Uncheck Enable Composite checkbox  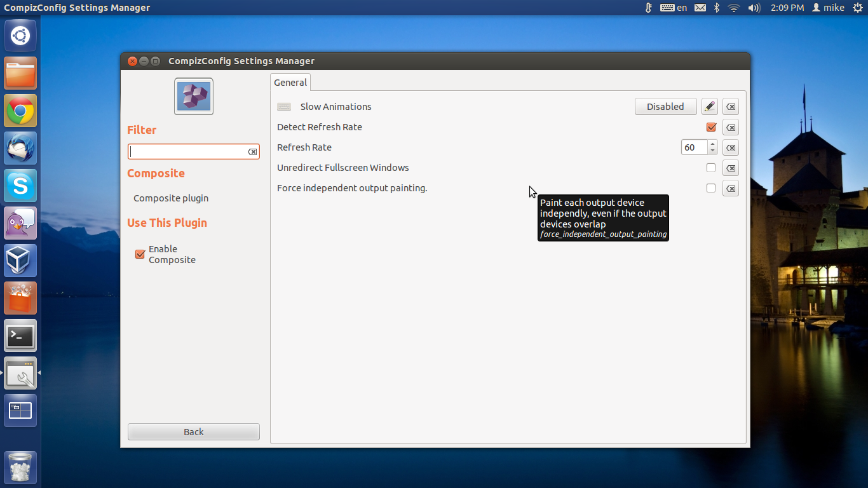point(140,254)
